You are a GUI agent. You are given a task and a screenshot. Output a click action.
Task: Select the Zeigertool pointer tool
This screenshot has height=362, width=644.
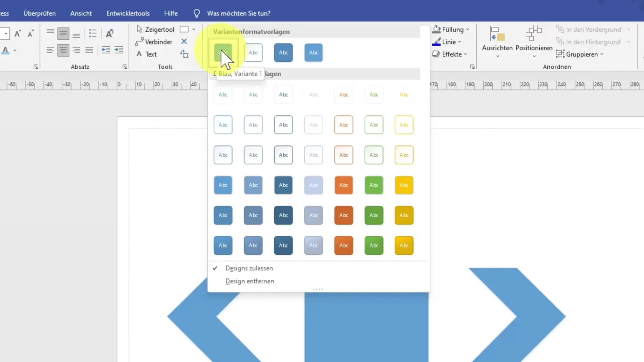155,29
